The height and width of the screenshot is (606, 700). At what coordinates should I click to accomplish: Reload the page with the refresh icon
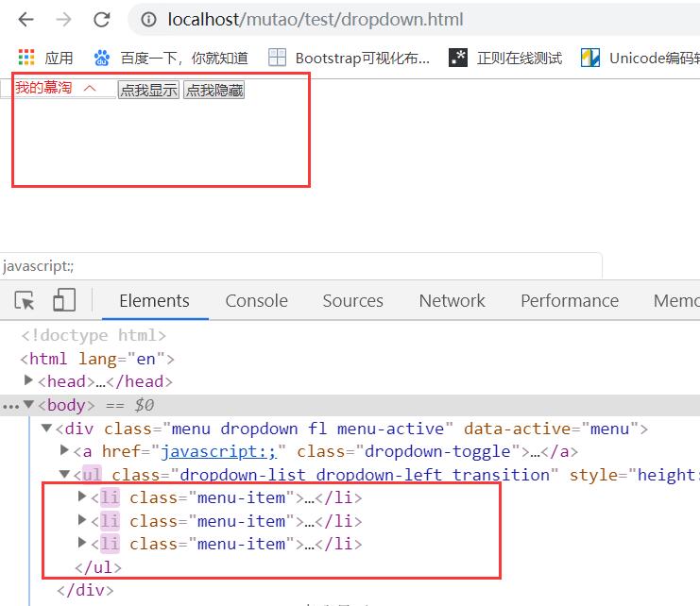pyautogui.click(x=102, y=20)
